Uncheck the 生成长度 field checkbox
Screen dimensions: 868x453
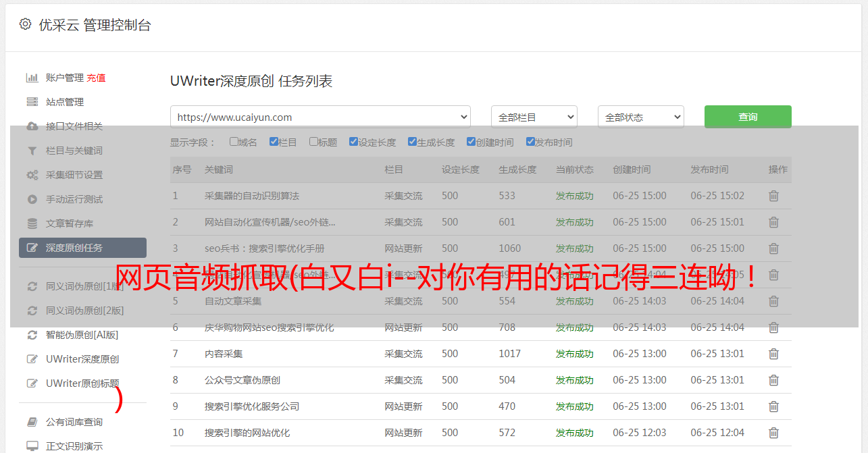412,142
